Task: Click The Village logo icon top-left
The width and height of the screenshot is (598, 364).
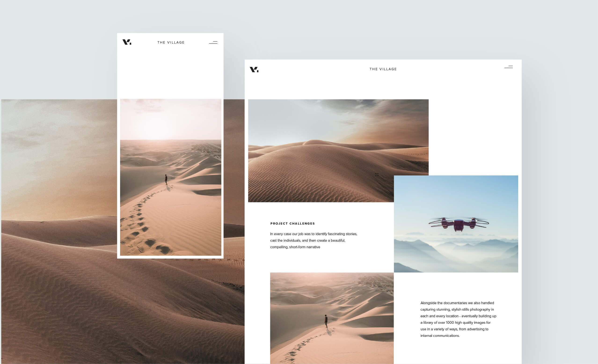Action: coord(126,42)
